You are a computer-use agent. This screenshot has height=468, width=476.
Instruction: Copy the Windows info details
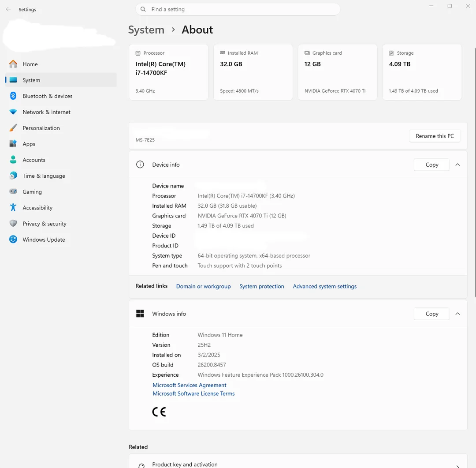pyautogui.click(x=431, y=314)
